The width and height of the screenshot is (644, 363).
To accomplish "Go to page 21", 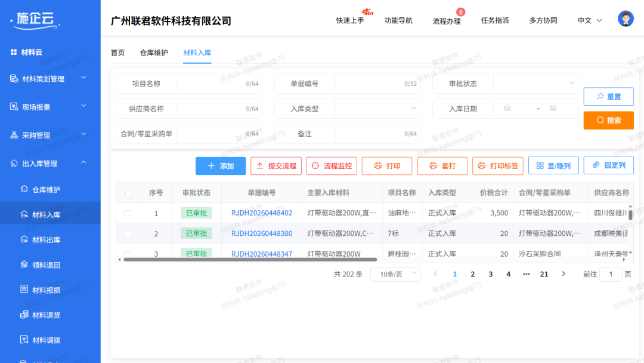I will tap(544, 274).
